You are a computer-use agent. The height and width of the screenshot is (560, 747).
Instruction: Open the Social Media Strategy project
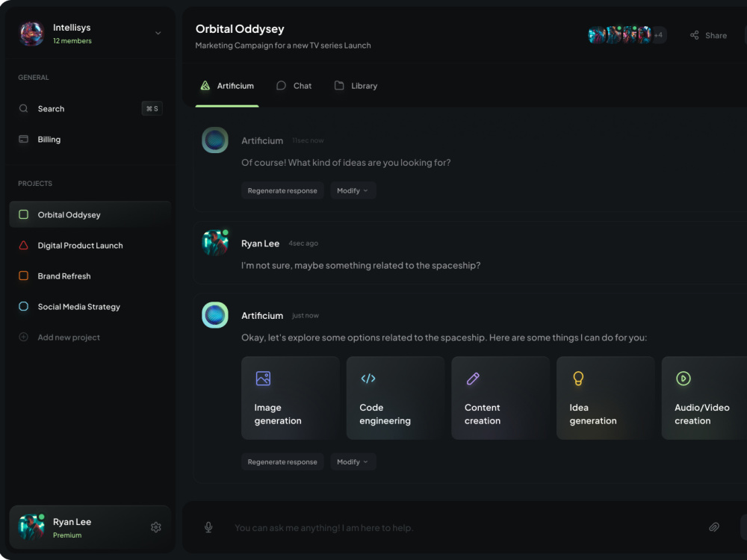pyautogui.click(x=90, y=306)
